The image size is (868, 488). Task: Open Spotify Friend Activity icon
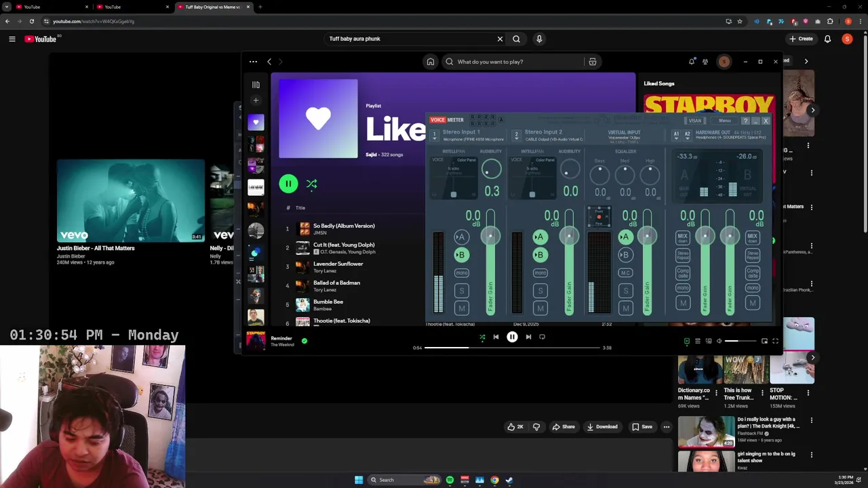[705, 62]
